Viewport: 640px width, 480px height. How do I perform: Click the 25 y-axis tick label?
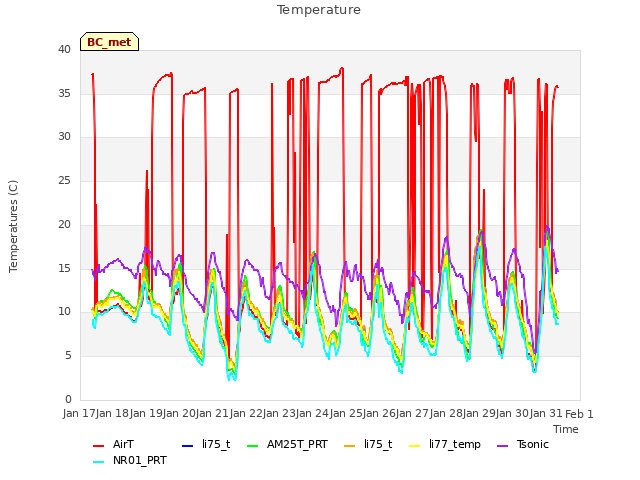(64, 180)
